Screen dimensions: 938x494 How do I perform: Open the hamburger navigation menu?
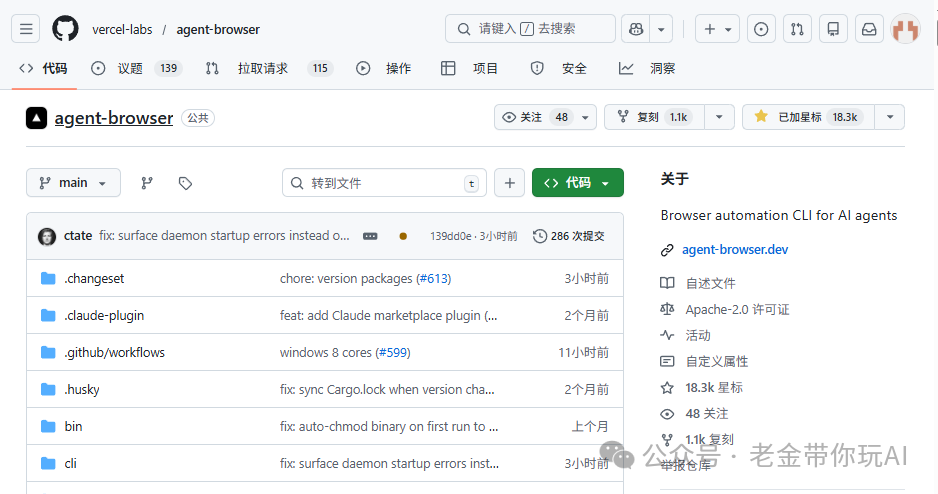coord(27,29)
